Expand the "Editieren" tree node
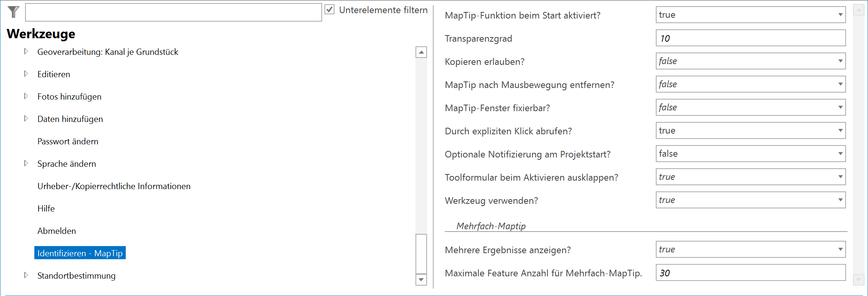 25,74
